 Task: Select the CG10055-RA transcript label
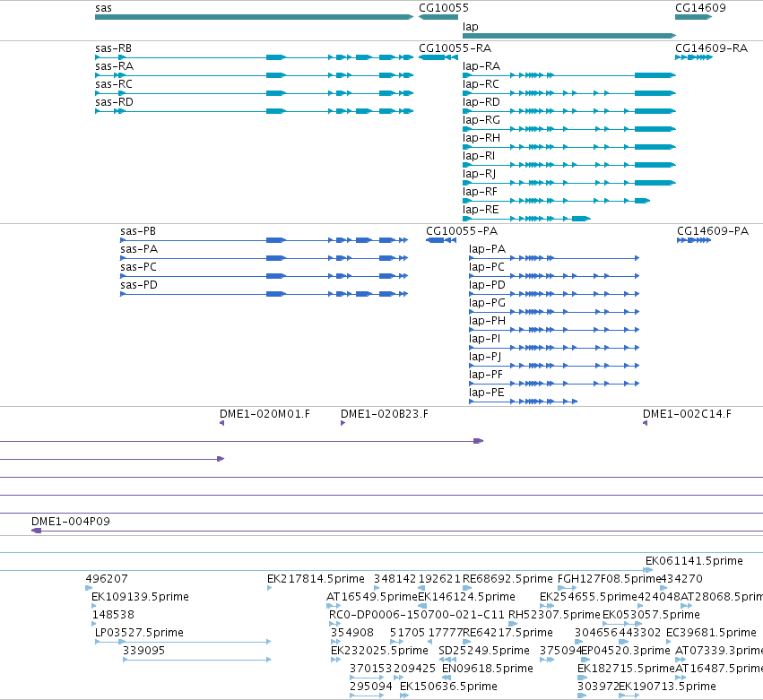coord(455,48)
